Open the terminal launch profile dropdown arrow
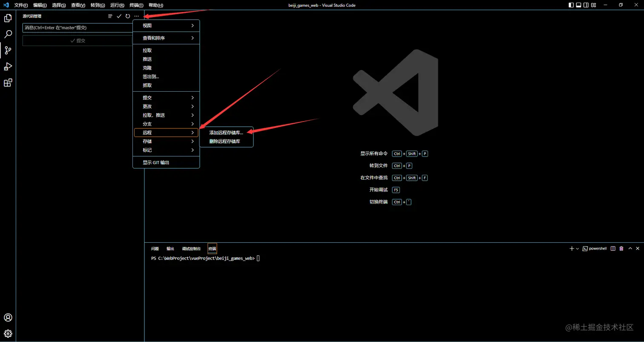This screenshot has width=644, height=342. coord(578,249)
